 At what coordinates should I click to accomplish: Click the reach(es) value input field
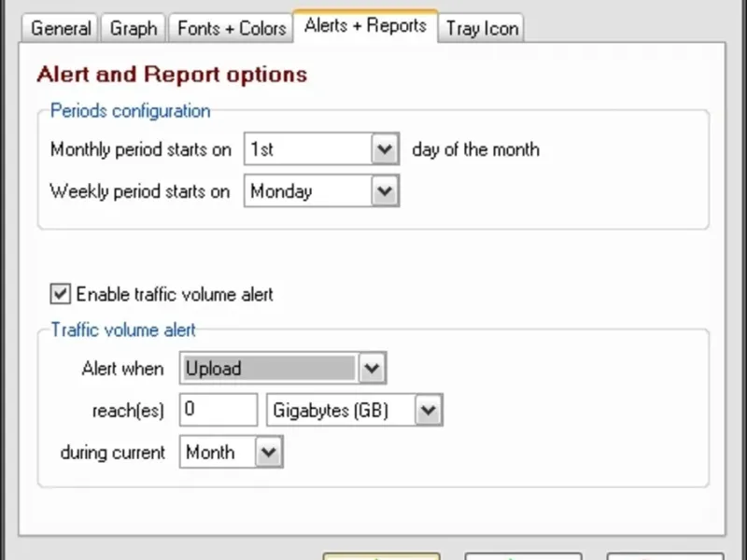(x=218, y=410)
